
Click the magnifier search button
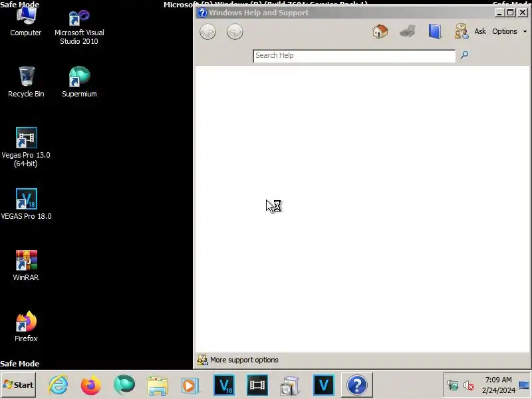tap(464, 55)
